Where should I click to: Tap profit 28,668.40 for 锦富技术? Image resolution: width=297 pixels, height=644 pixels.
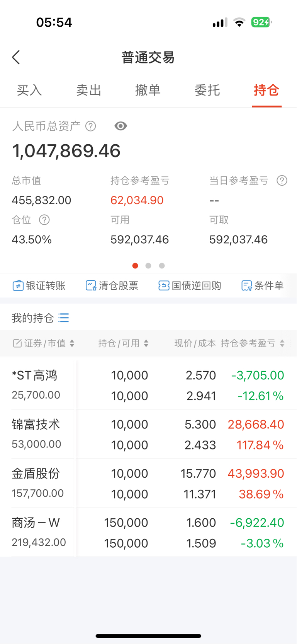(x=256, y=424)
